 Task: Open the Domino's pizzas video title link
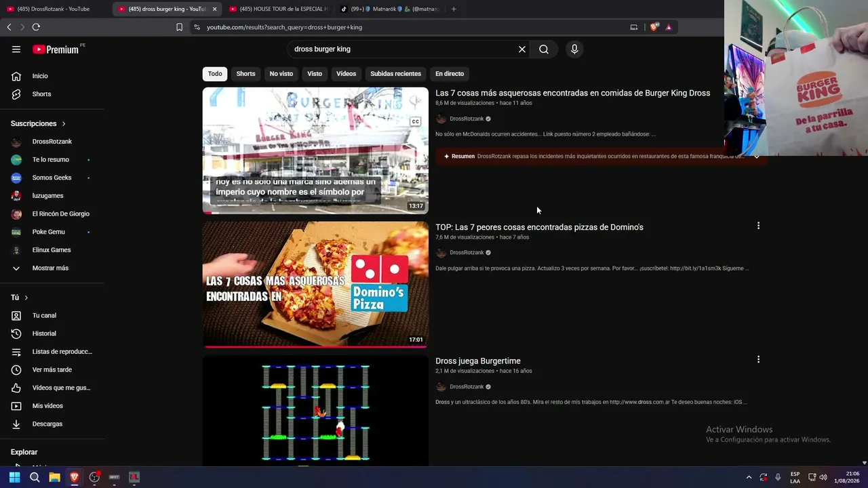click(539, 227)
